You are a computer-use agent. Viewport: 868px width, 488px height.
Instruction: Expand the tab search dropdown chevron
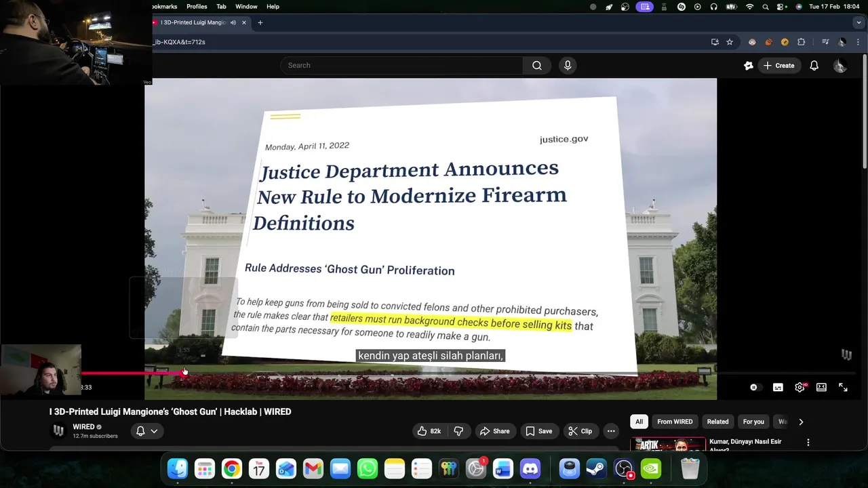click(x=858, y=22)
